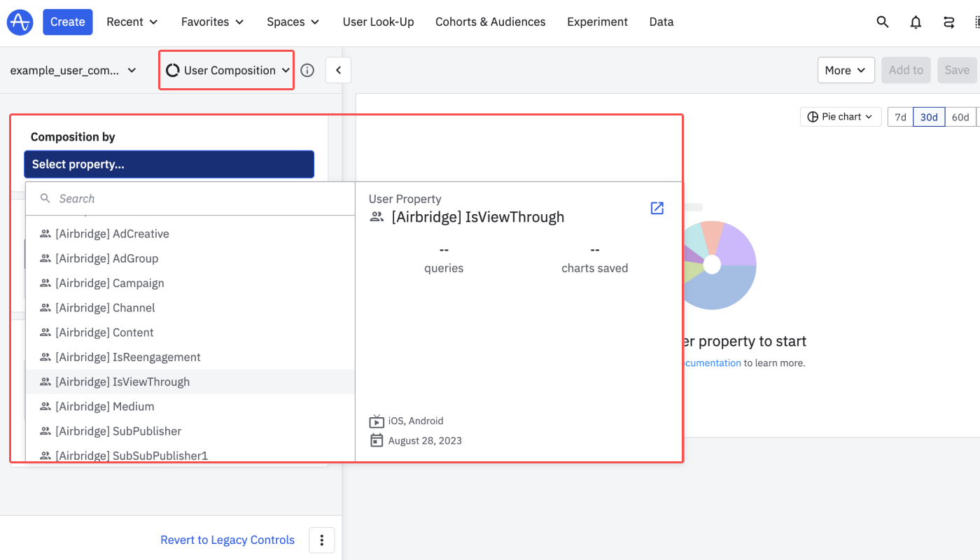Click the Add to button
This screenshot has height=560, width=980.
click(906, 70)
